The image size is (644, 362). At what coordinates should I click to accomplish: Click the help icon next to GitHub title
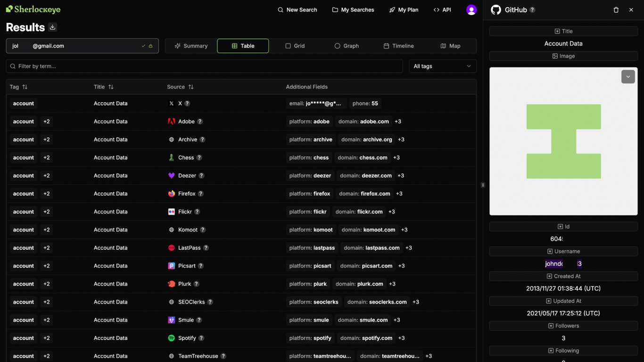click(532, 10)
